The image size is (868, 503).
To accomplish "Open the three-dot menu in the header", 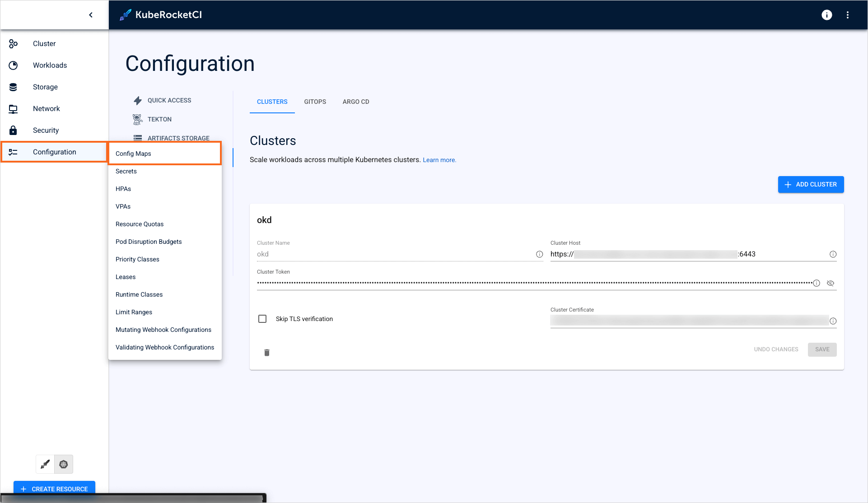I will tap(848, 15).
